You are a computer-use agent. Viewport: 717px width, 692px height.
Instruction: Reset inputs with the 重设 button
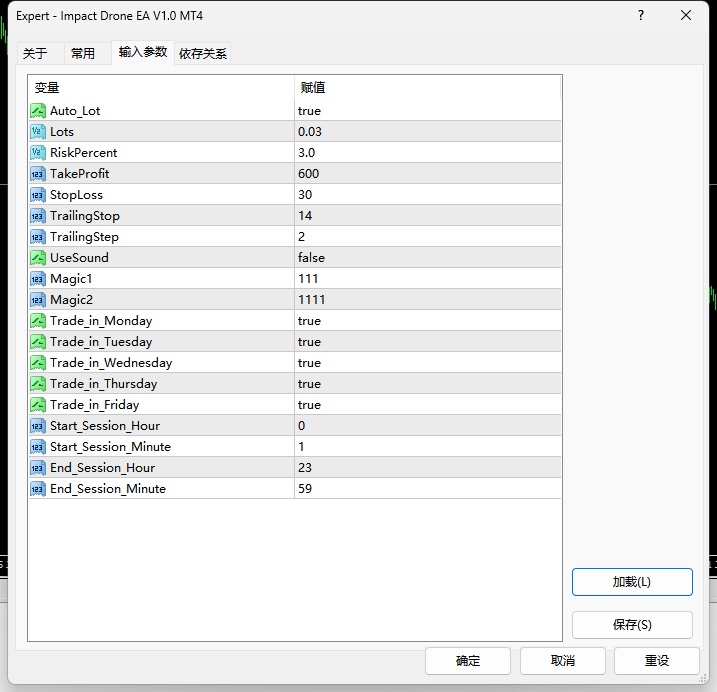tap(657, 660)
